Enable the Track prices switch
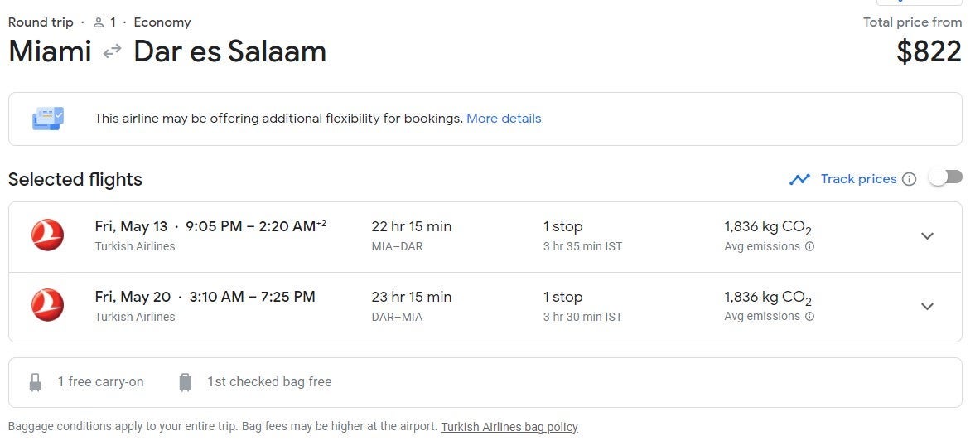The image size is (980, 446). (x=945, y=177)
